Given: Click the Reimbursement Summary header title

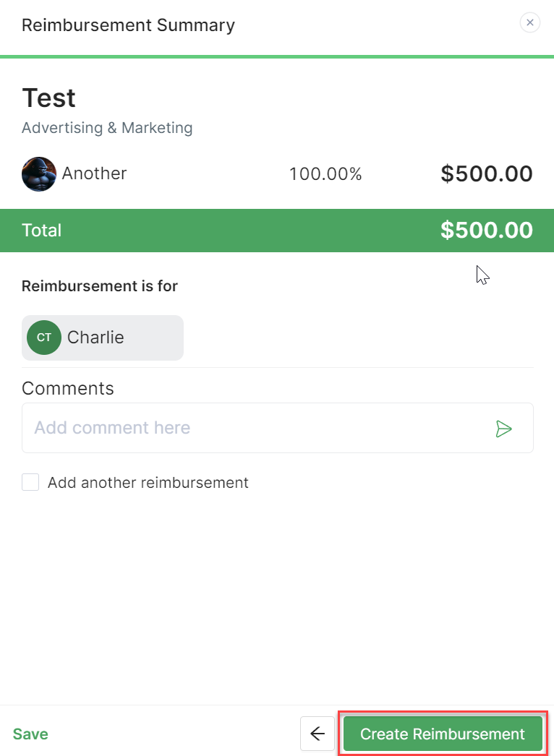Looking at the screenshot, I should click(128, 25).
